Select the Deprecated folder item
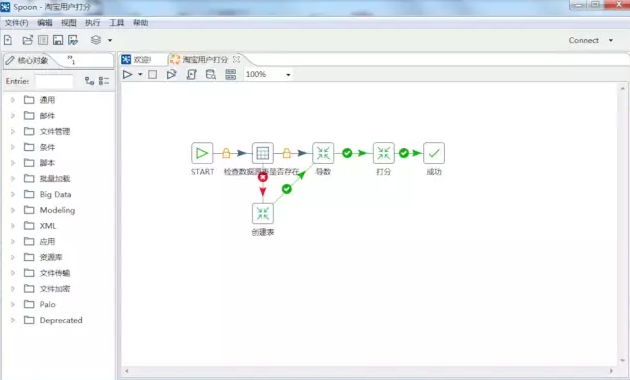630x380 pixels. 61,320
